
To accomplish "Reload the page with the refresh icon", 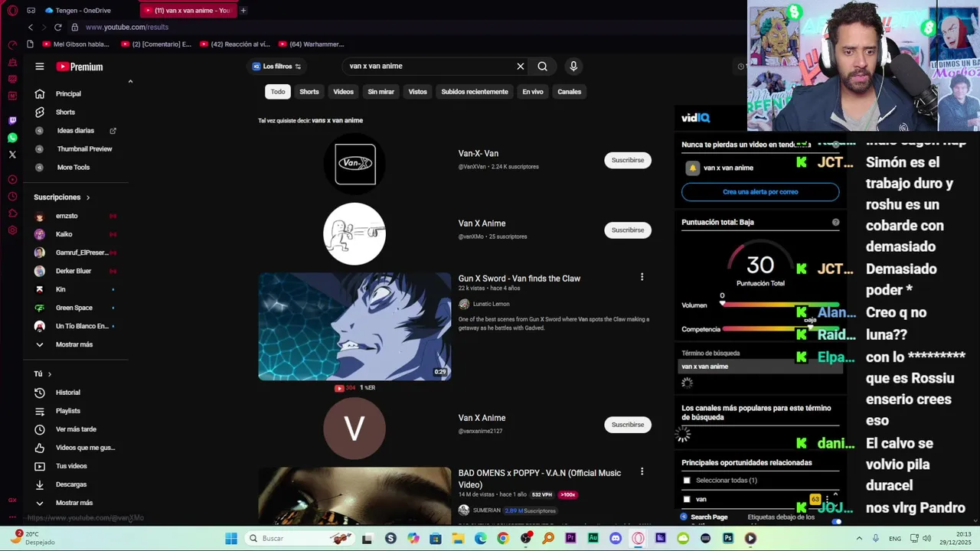I will tap(57, 27).
